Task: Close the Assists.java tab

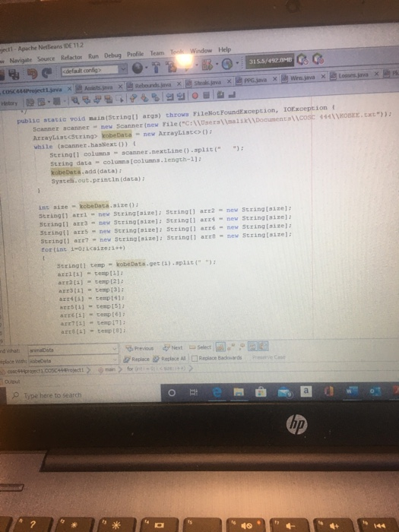Action: (120, 87)
